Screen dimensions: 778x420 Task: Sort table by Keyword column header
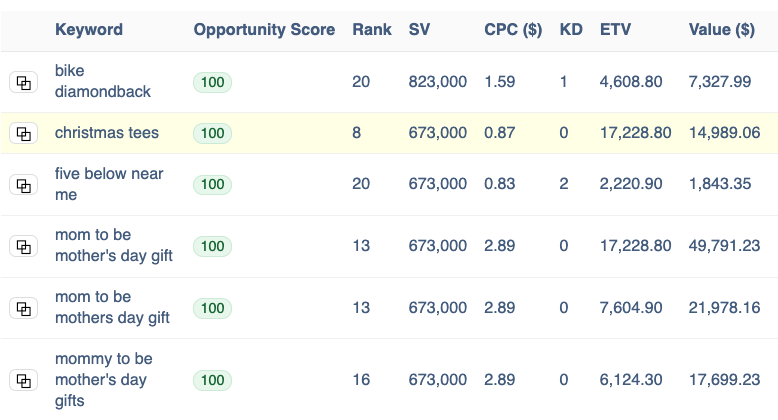(89, 30)
